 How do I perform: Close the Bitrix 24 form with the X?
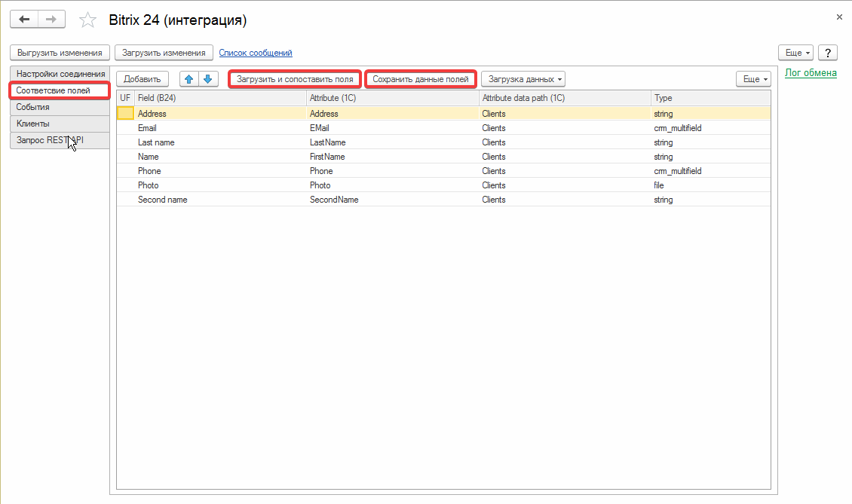tap(839, 17)
